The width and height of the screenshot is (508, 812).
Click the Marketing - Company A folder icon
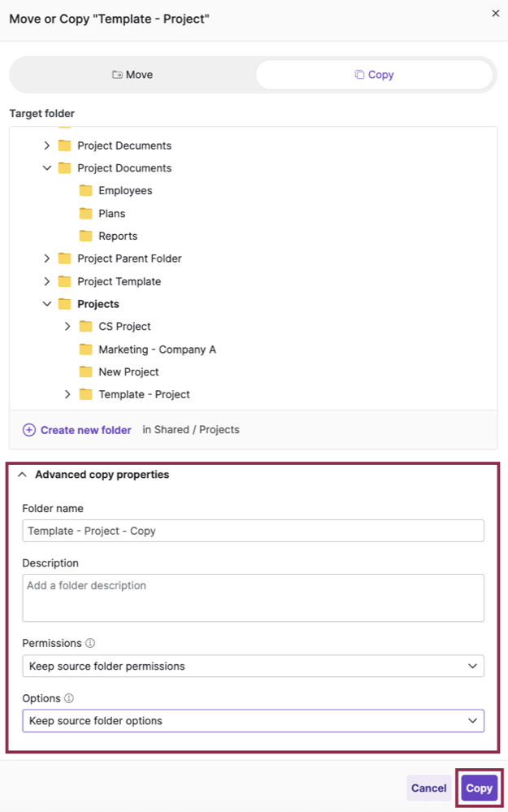point(86,349)
